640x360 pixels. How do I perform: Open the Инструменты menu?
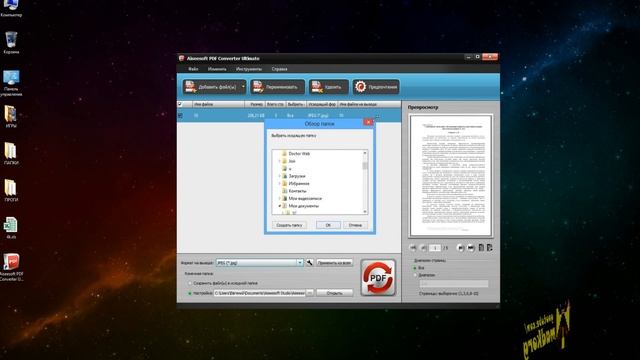click(249, 69)
